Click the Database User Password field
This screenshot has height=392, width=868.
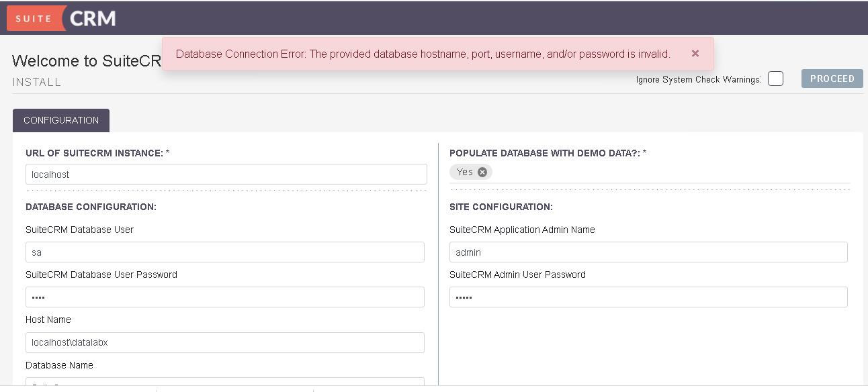[225, 297]
